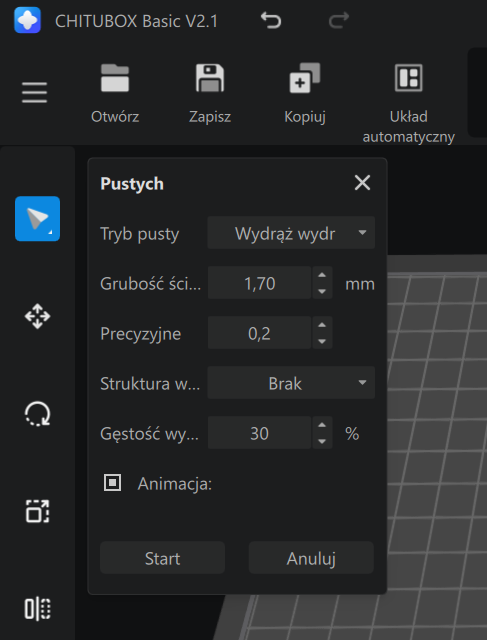Viewport: 487px width, 640px height.
Task: Choose the rotate tool in sidebar
Action: [x=38, y=414]
